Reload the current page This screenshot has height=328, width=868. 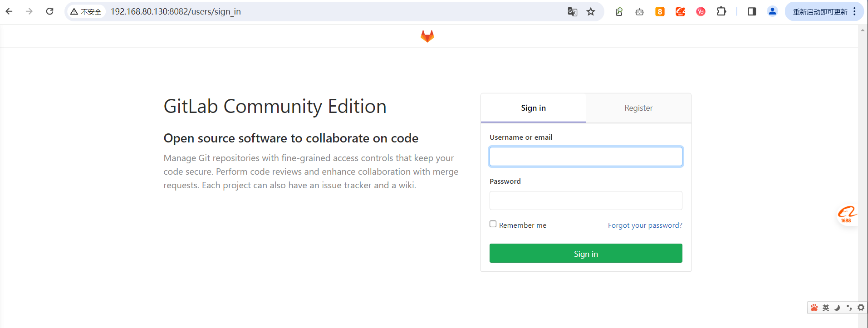point(50,11)
